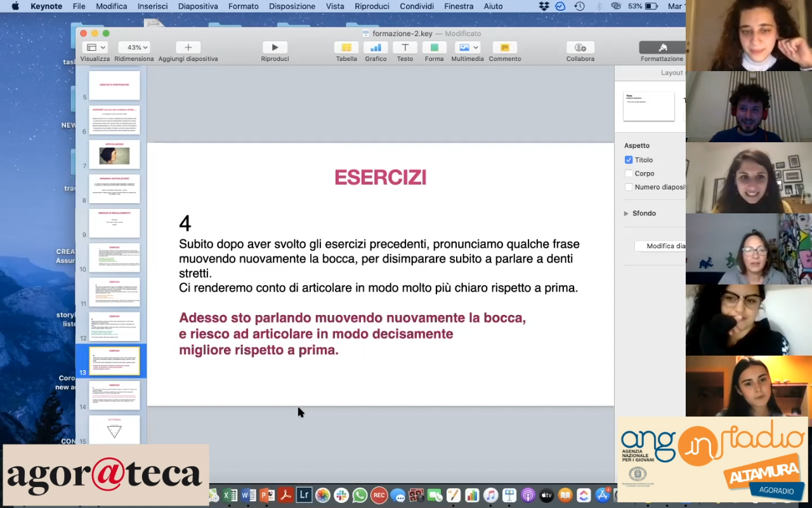812x508 pixels.
Task: Open the Condividi menu
Action: (x=417, y=6)
